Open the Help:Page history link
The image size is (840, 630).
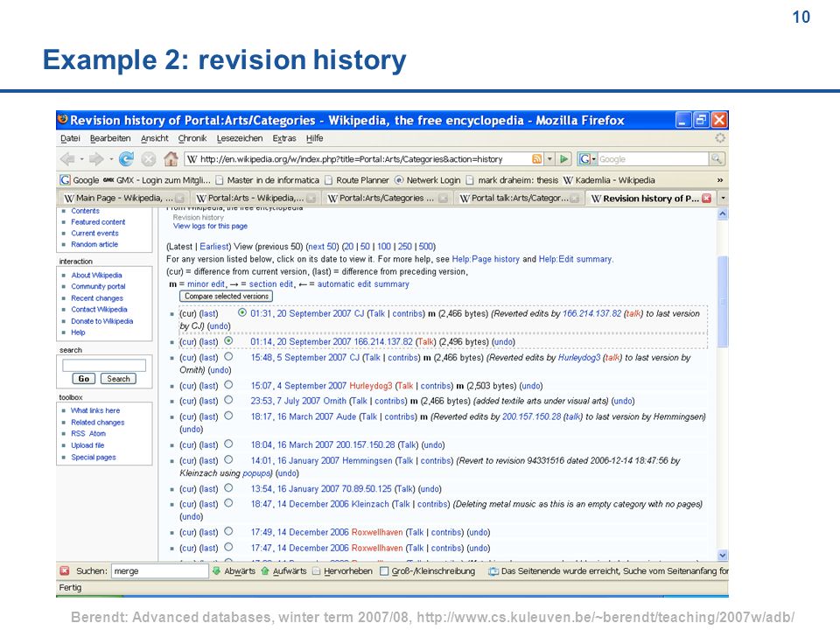[486, 259]
